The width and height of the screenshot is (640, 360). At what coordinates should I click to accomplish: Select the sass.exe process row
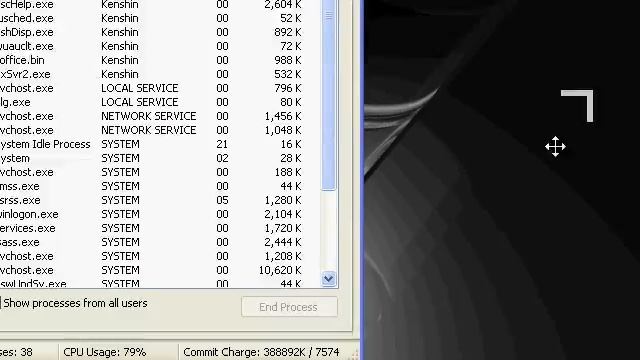160,242
